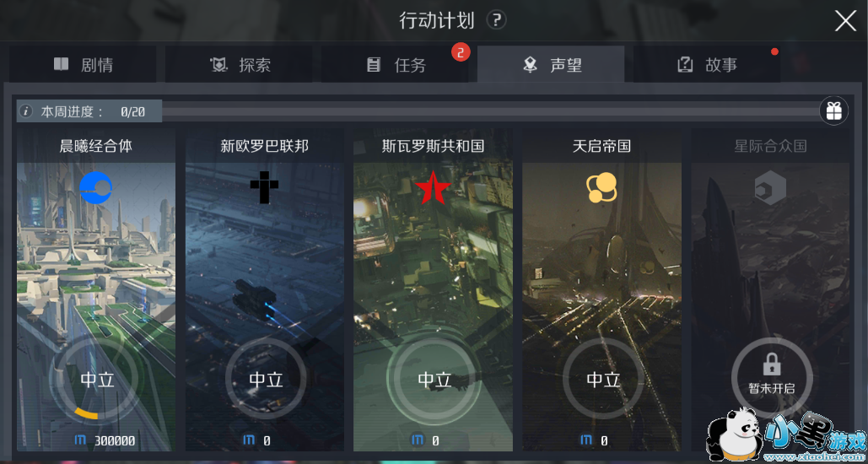Claim the weekly gift box reward
This screenshot has height=464, width=868.
point(833,111)
